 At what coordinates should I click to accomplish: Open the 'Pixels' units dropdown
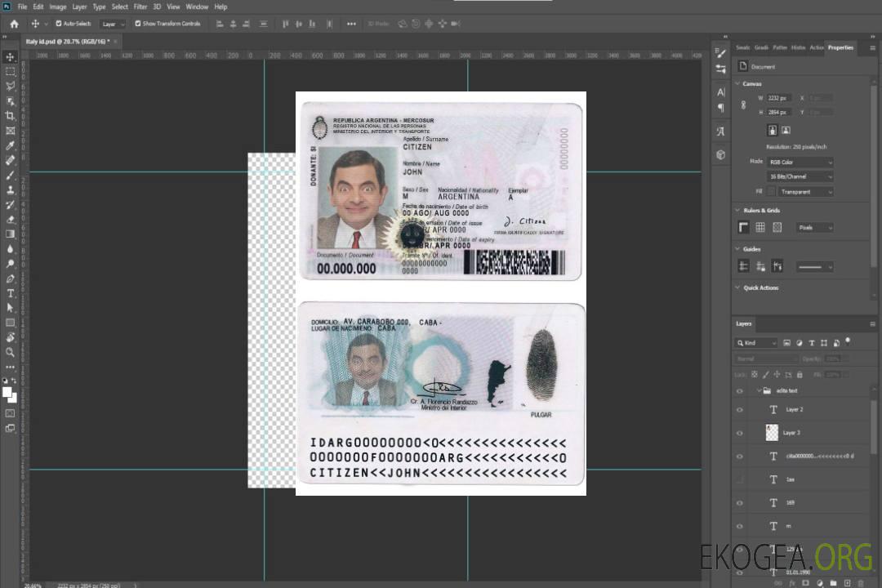tap(814, 227)
